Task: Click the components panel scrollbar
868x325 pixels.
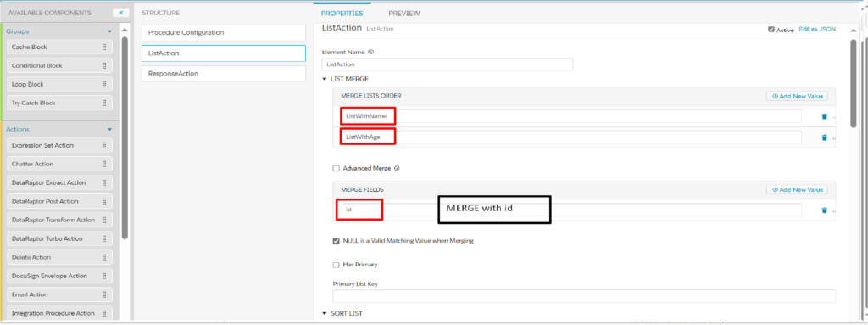Action: point(125,137)
